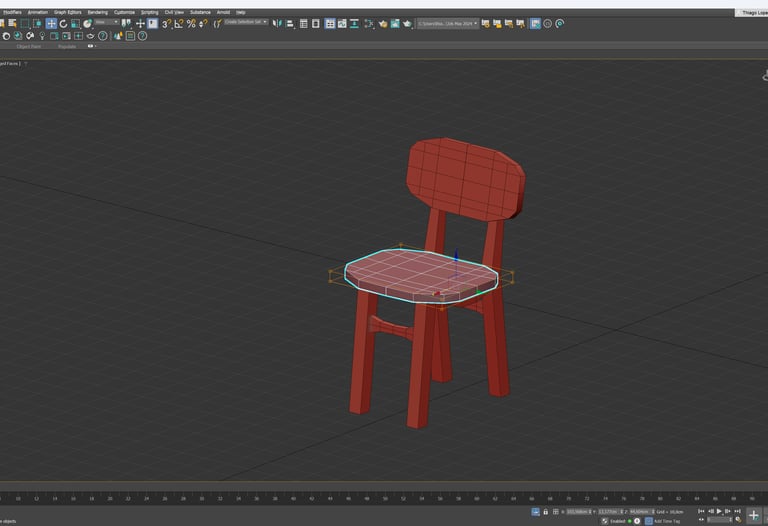Click the Add Time Tag button
Screen dimensions: 768x526
[666, 521]
